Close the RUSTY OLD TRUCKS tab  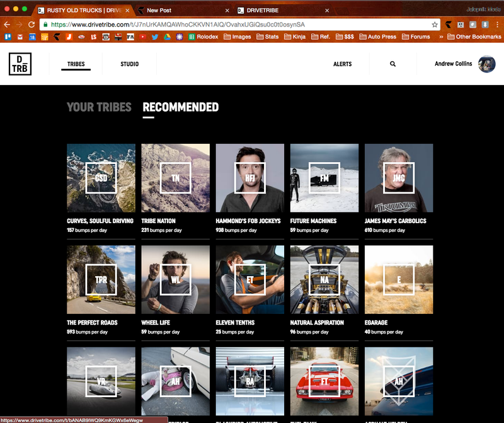tap(127, 11)
